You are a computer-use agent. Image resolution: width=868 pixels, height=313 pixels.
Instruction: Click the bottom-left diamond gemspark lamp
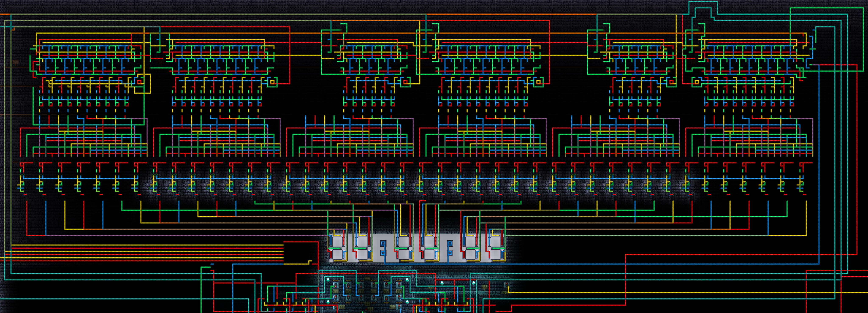[328, 302]
